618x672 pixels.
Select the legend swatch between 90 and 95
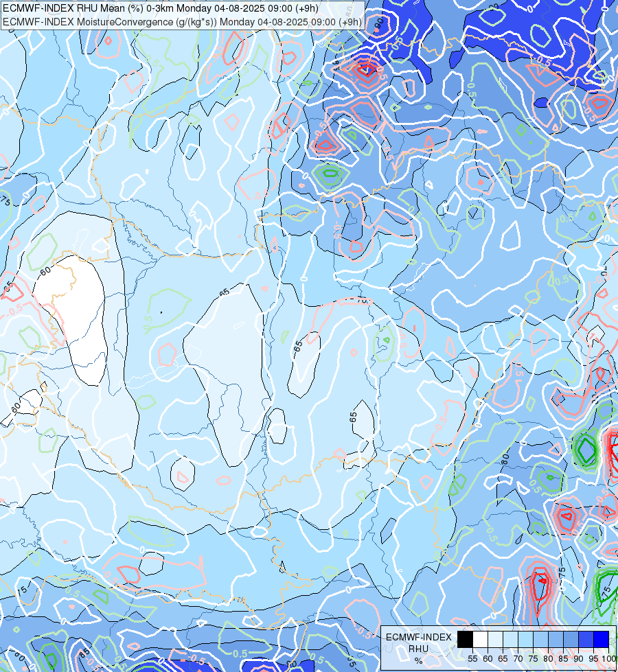586,639
